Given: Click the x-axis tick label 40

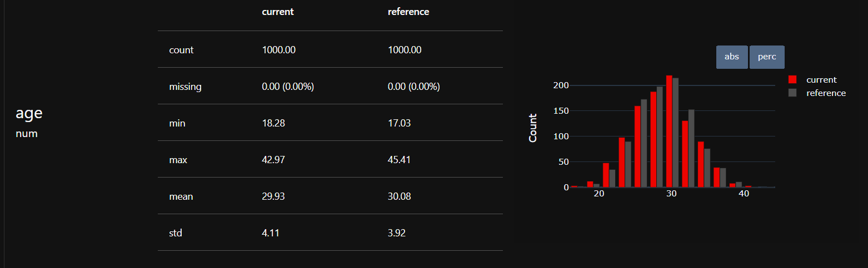Looking at the screenshot, I should click(x=744, y=194).
